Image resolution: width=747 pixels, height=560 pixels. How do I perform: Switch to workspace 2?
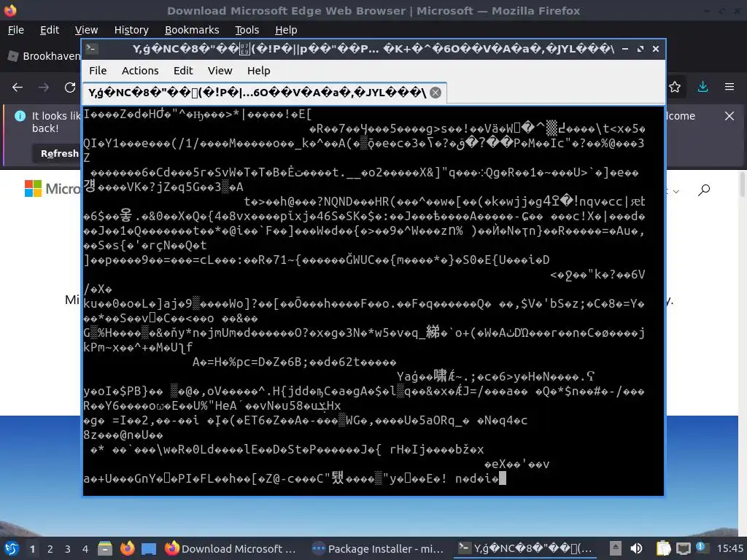(50, 548)
